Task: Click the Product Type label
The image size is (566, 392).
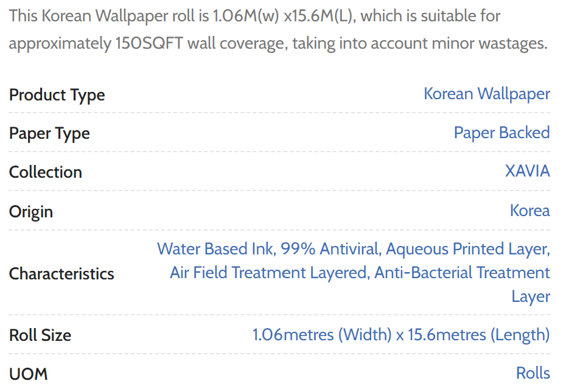Action: tap(57, 96)
